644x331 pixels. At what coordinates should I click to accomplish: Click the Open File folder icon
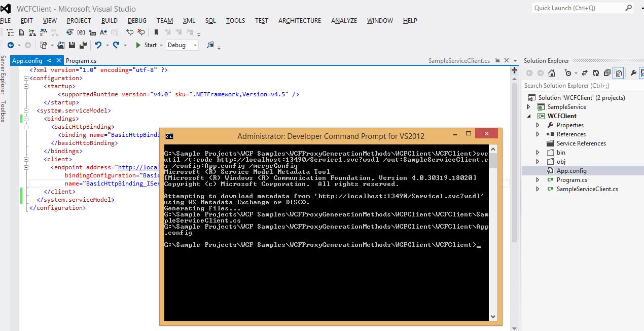(61, 45)
